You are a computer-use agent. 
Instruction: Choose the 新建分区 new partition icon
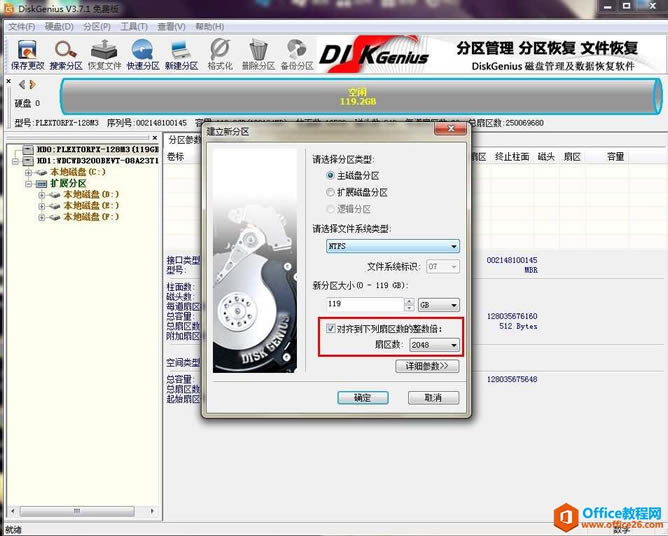tap(181, 54)
